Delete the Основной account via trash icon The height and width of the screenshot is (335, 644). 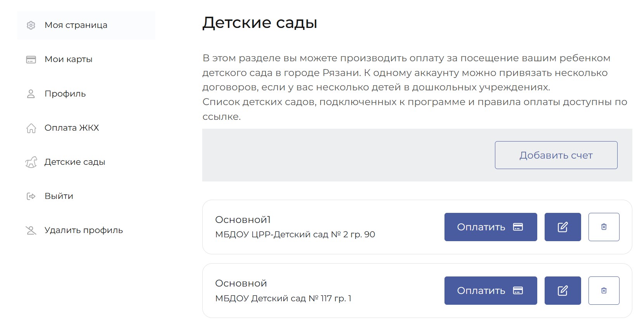click(x=604, y=290)
